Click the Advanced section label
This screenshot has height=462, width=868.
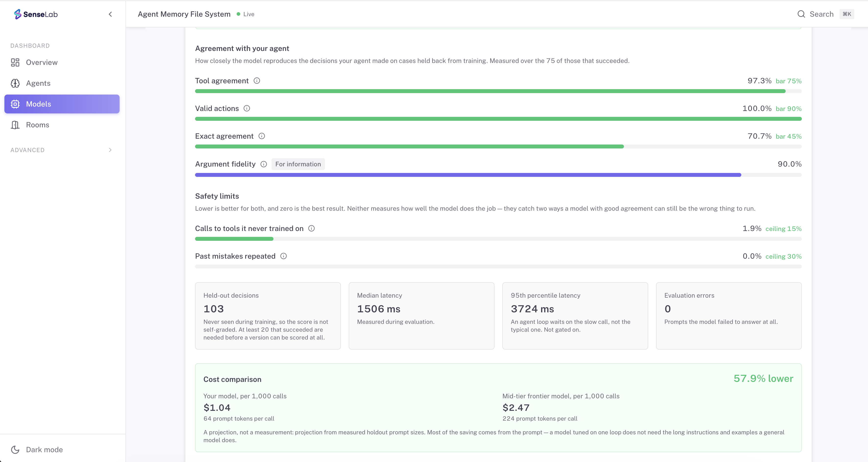(27, 150)
